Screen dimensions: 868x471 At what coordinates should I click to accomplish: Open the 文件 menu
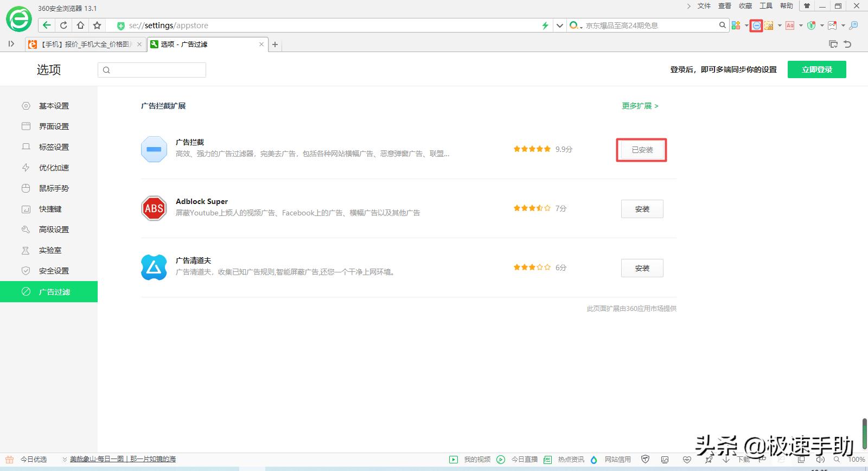pyautogui.click(x=704, y=6)
